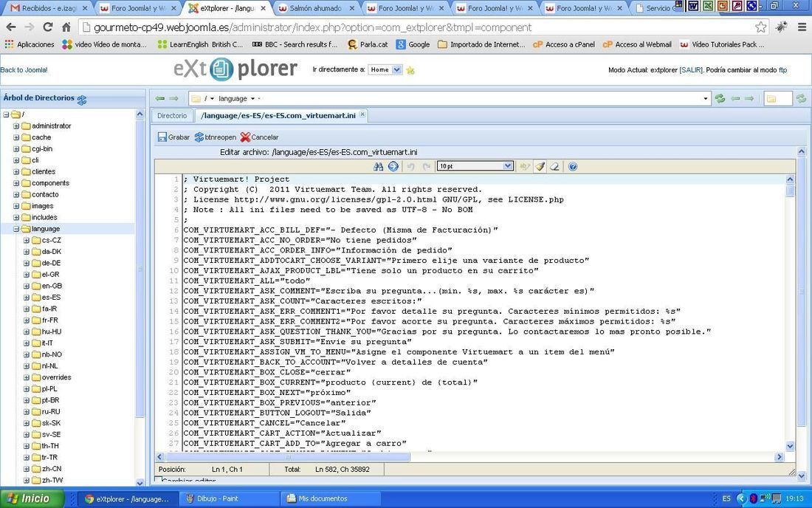Switch to Dibujo - Paint taskbar window
The height and width of the screenshot is (508, 812).
click(228, 498)
